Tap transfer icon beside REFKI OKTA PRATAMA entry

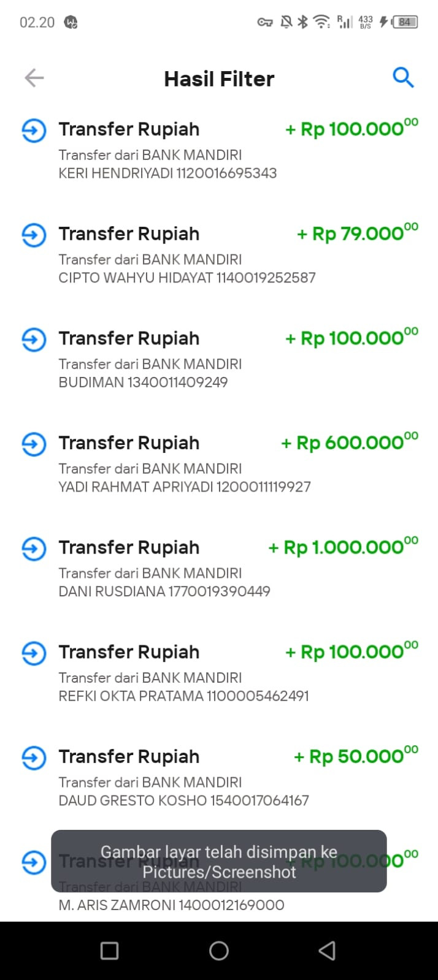click(x=34, y=653)
